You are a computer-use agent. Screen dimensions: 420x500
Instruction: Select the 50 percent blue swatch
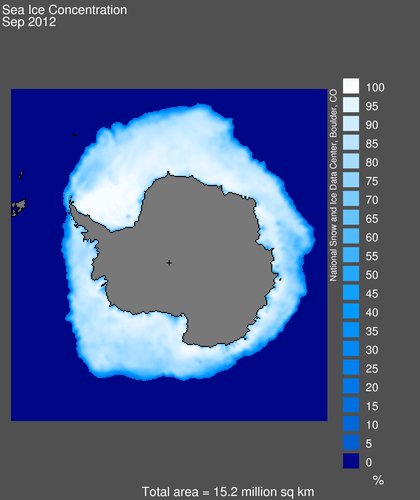(x=351, y=273)
